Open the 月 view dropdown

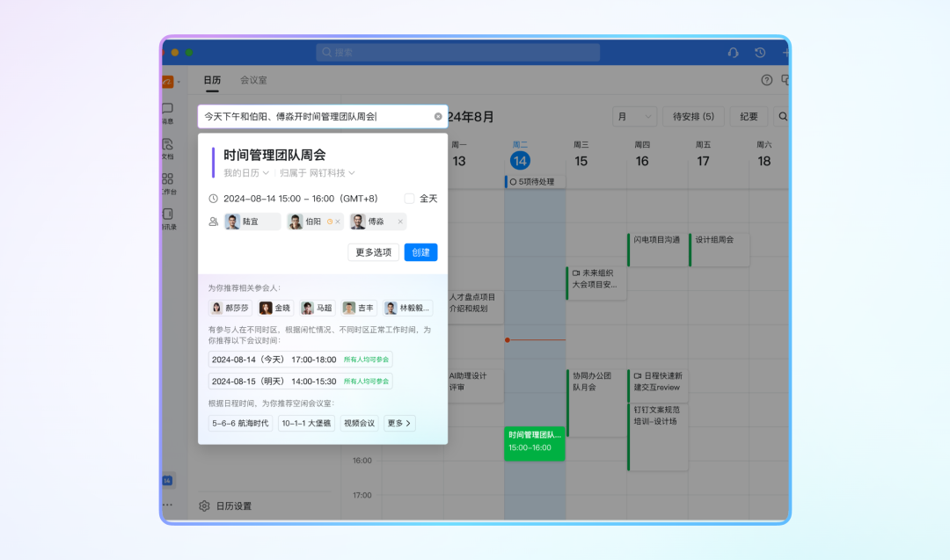pyautogui.click(x=634, y=116)
